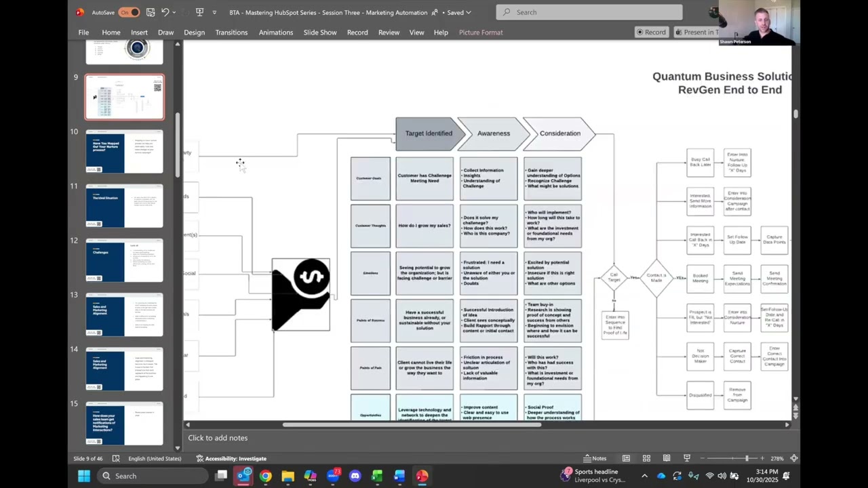Image resolution: width=868 pixels, height=488 pixels.
Task: Open File Explorer from taskbar
Action: click(288, 476)
